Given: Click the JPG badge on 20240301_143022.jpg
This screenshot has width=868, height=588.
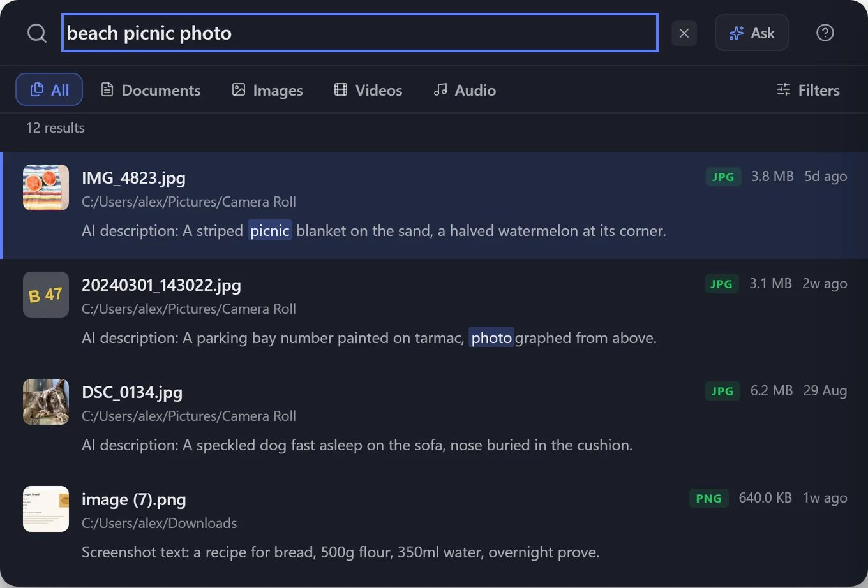Looking at the screenshot, I should point(721,284).
